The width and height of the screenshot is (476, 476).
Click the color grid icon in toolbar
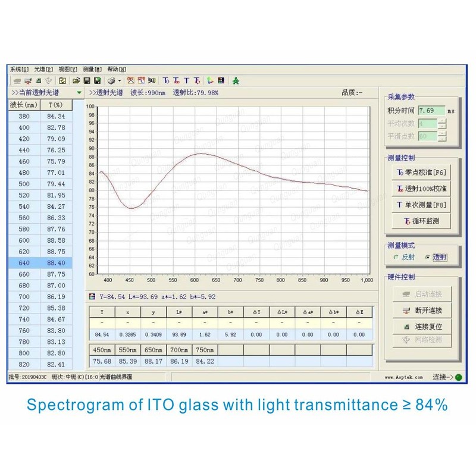221,80
